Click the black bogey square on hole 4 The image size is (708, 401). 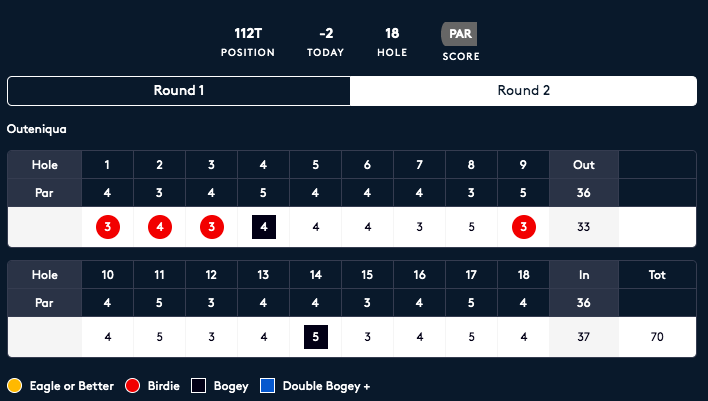click(x=264, y=227)
